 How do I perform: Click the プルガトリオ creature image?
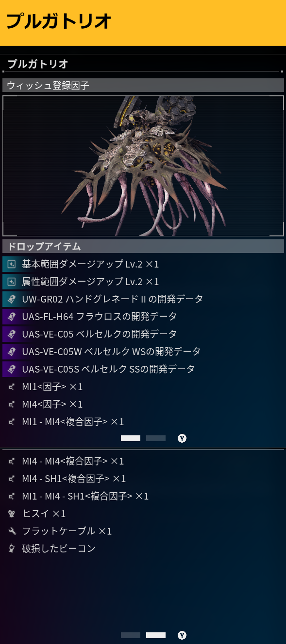point(143,165)
